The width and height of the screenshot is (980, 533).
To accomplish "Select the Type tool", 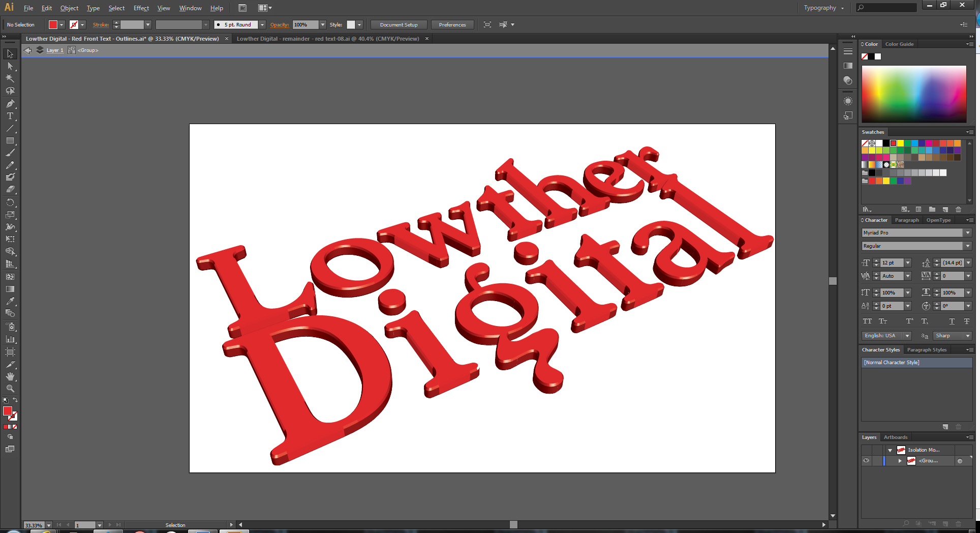I will coord(10,116).
